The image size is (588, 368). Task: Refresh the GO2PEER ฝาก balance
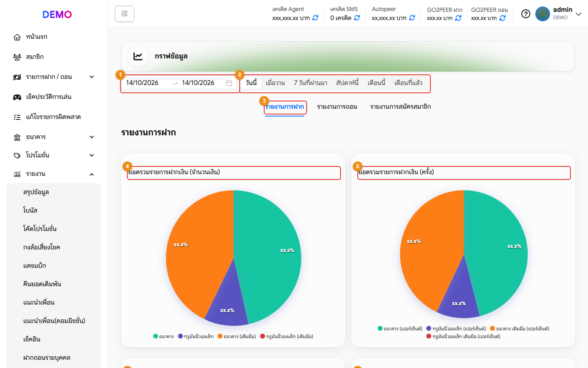tap(458, 18)
